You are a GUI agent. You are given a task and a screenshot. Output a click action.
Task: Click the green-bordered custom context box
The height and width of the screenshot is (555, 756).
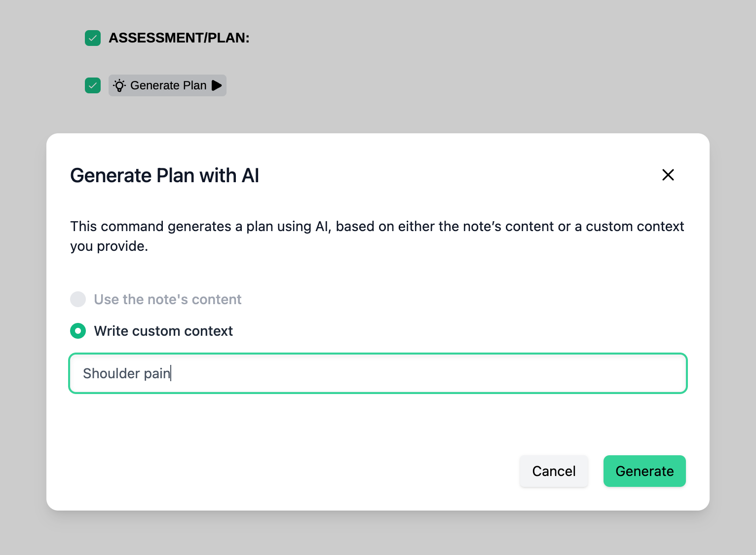click(x=378, y=373)
